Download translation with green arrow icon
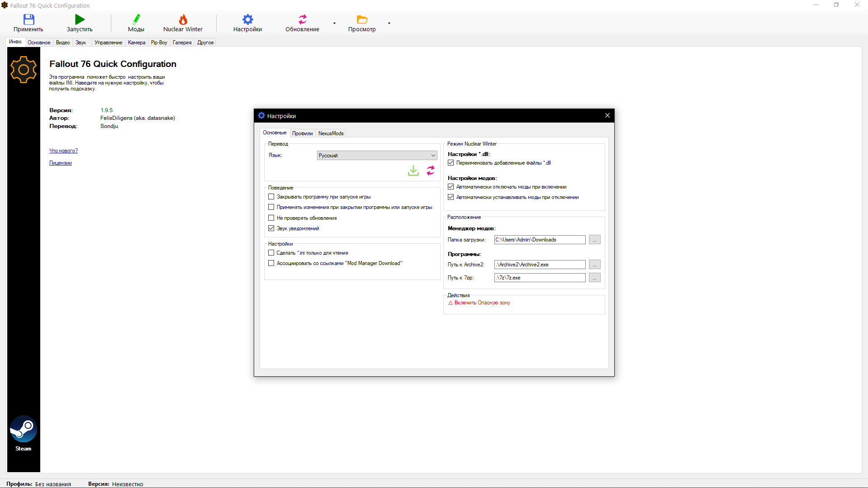The width and height of the screenshot is (868, 488). [413, 171]
